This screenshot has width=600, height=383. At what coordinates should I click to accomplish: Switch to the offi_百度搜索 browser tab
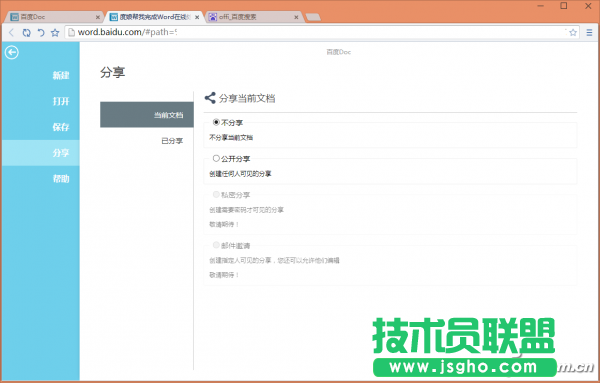pyautogui.click(x=253, y=17)
